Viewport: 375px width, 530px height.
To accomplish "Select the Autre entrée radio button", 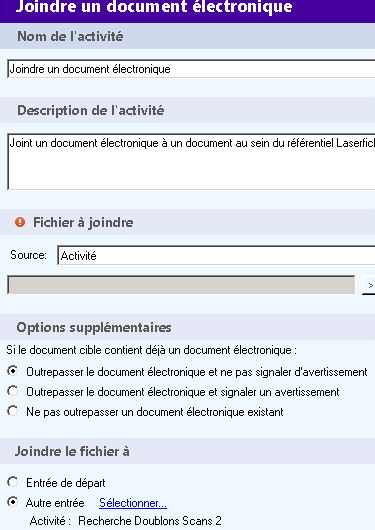I will click(x=13, y=502).
